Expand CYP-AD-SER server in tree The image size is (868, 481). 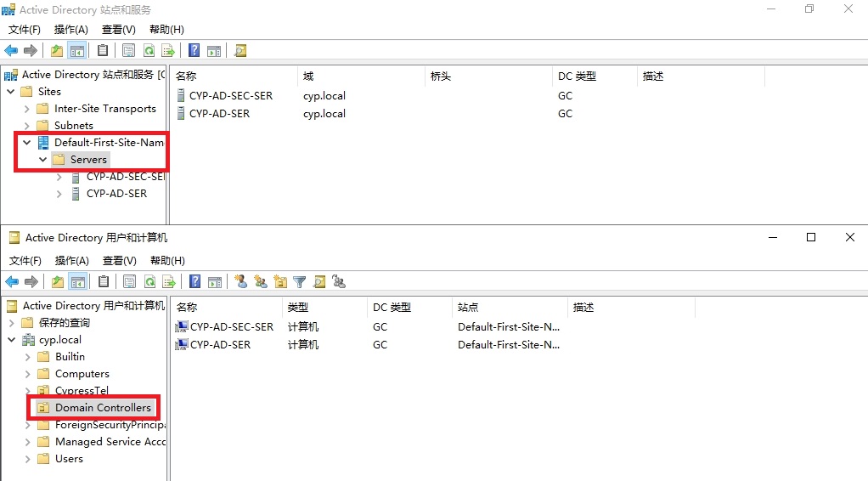(x=59, y=194)
